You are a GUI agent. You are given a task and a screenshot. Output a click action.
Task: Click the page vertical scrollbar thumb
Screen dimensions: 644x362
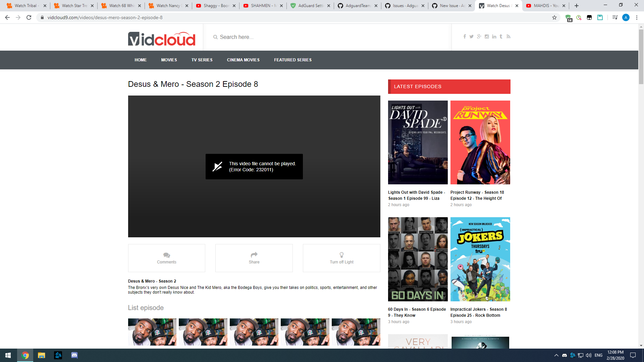641,57
